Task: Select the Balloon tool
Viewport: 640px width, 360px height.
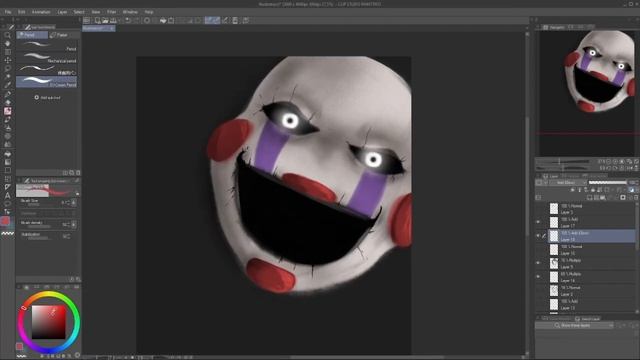Action: (x=7, y=204)
